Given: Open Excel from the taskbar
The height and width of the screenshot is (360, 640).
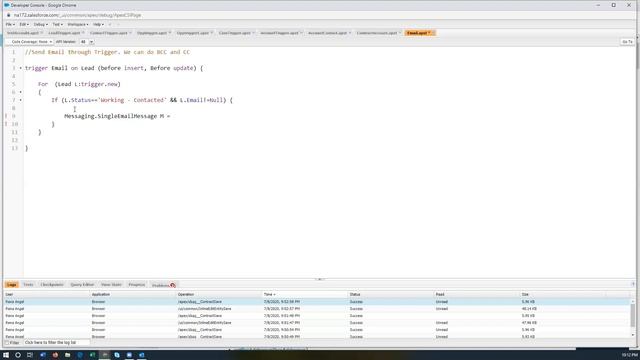Looking at the screenshot, I should point(92,355).
